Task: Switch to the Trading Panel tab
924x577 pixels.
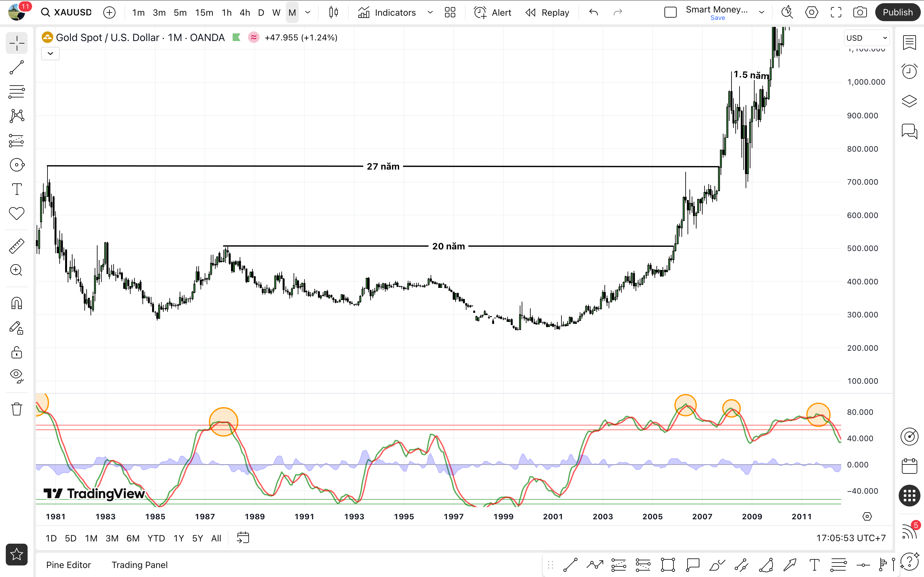Action: tap(139, 565)
